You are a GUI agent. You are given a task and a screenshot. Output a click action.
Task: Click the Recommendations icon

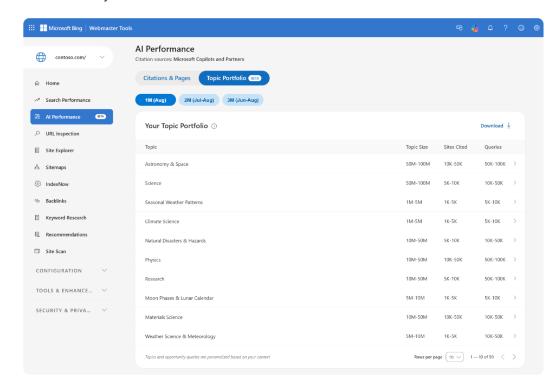37,234
